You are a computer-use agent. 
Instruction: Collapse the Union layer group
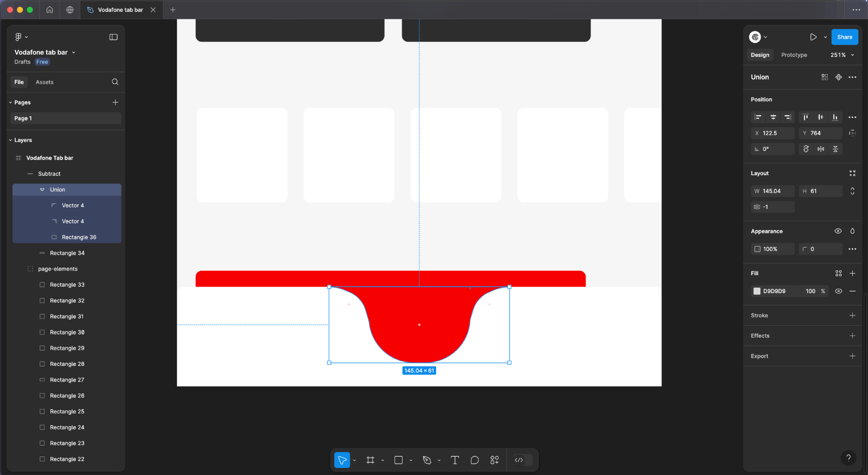(x=42, y=189)
